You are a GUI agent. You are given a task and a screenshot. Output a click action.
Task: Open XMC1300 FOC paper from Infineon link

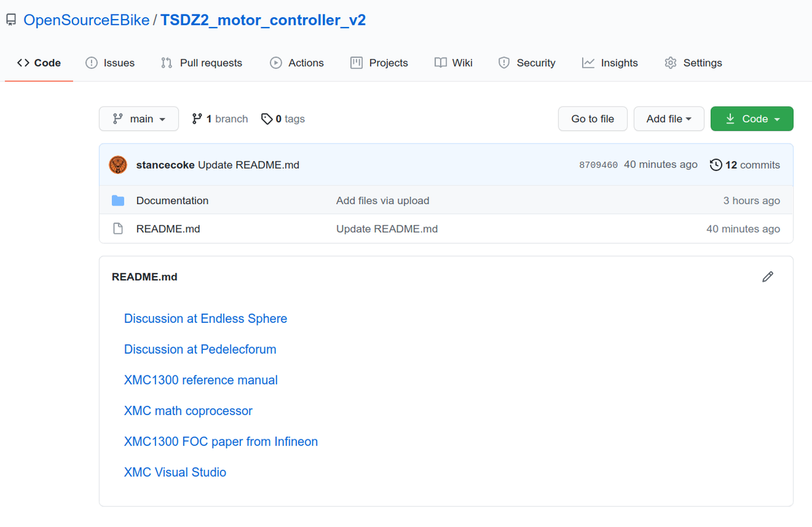coord(221,441)
